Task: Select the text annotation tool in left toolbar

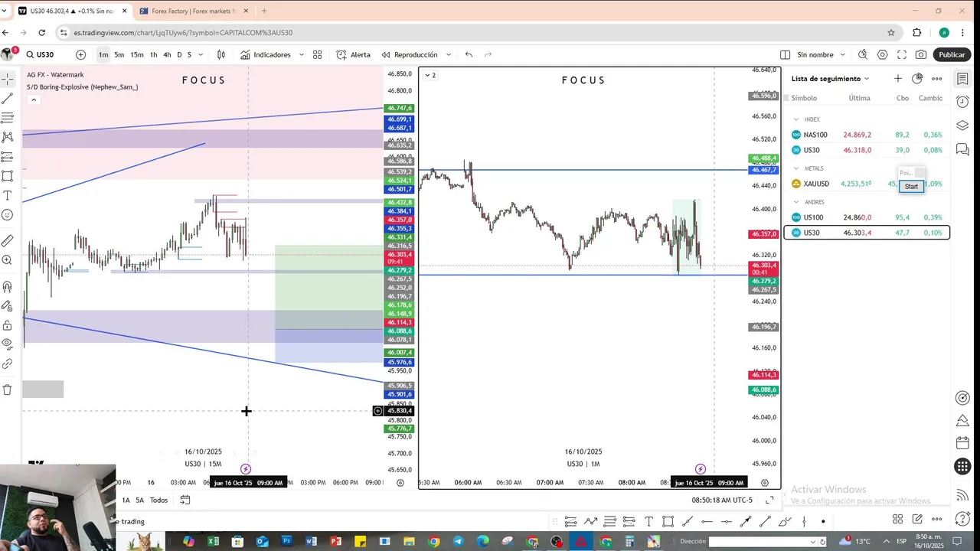Action: coord(7,196)
